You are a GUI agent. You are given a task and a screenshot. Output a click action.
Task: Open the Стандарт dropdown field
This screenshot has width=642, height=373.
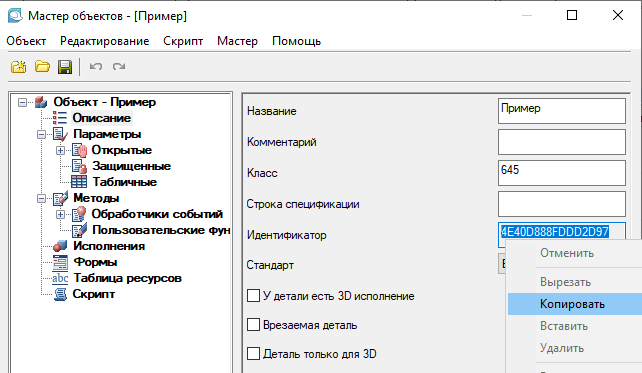click(502, 264)
